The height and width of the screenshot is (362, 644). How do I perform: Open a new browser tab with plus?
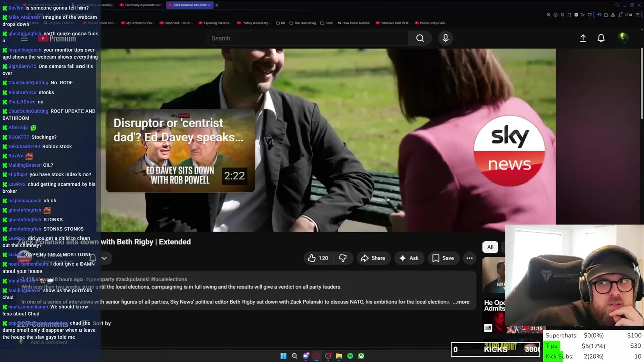217,5
